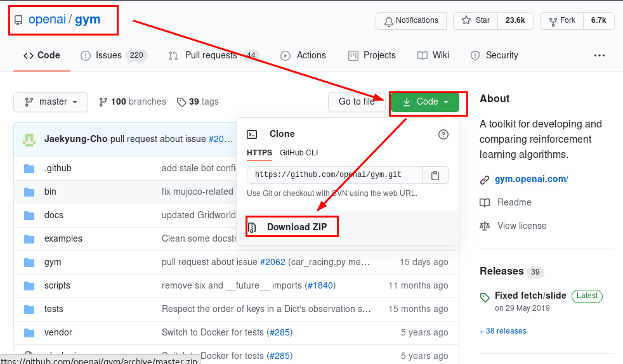Open the latest commit issue #20… link

point(221,139)
